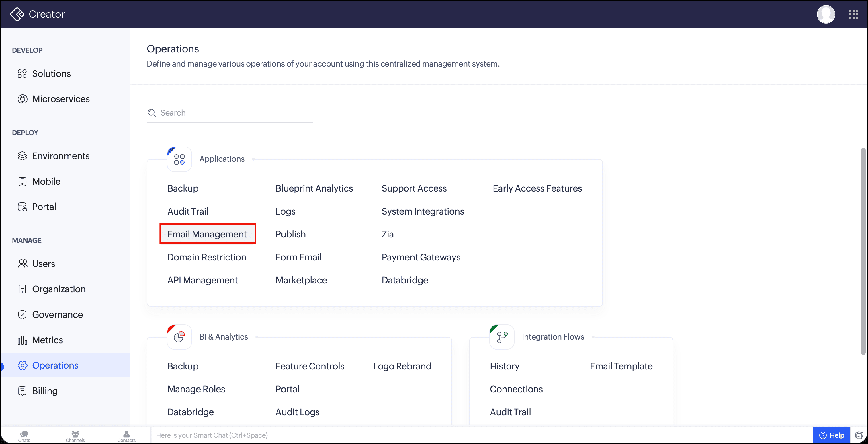
Task: Open Contacts in the bottom bar
Action: click(x=126, y=436)
